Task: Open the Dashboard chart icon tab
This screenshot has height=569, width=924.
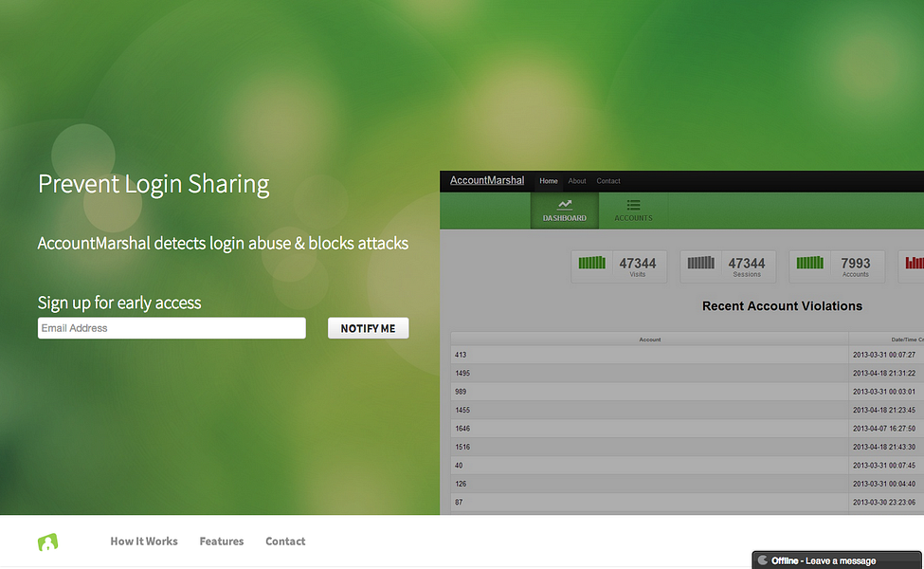Action: point(565,211)
